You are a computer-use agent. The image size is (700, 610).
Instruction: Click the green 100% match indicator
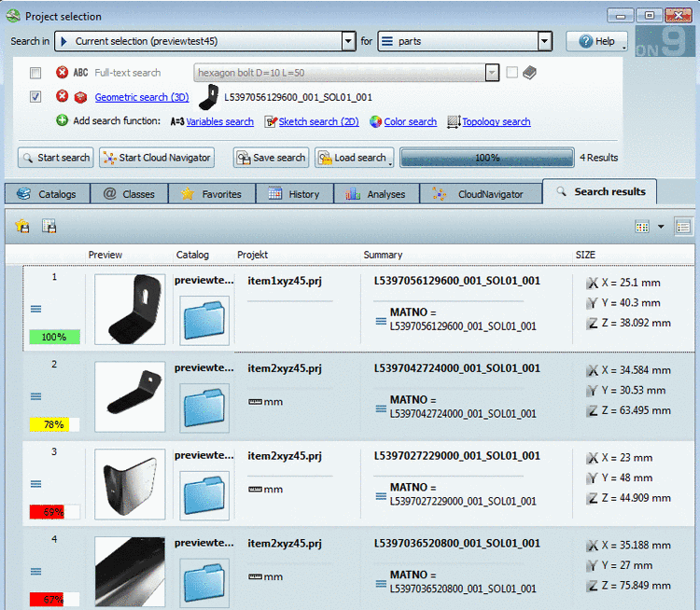tap(54, 337)
